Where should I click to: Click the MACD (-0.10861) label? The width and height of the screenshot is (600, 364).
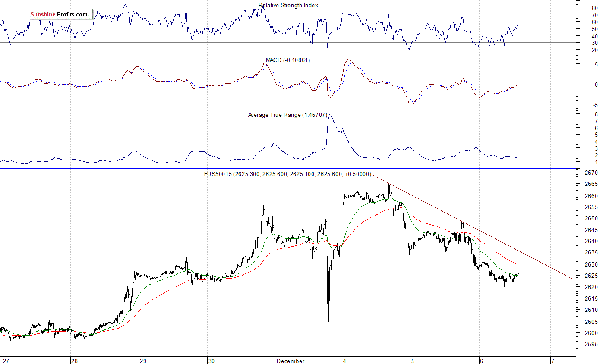(x=288, y=60)
